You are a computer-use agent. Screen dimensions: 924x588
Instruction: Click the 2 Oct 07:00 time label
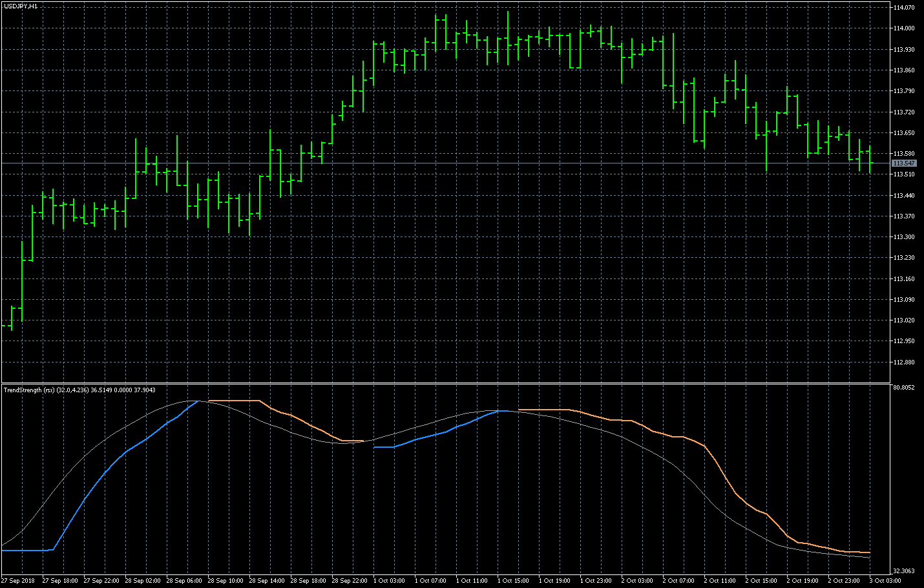678,581
